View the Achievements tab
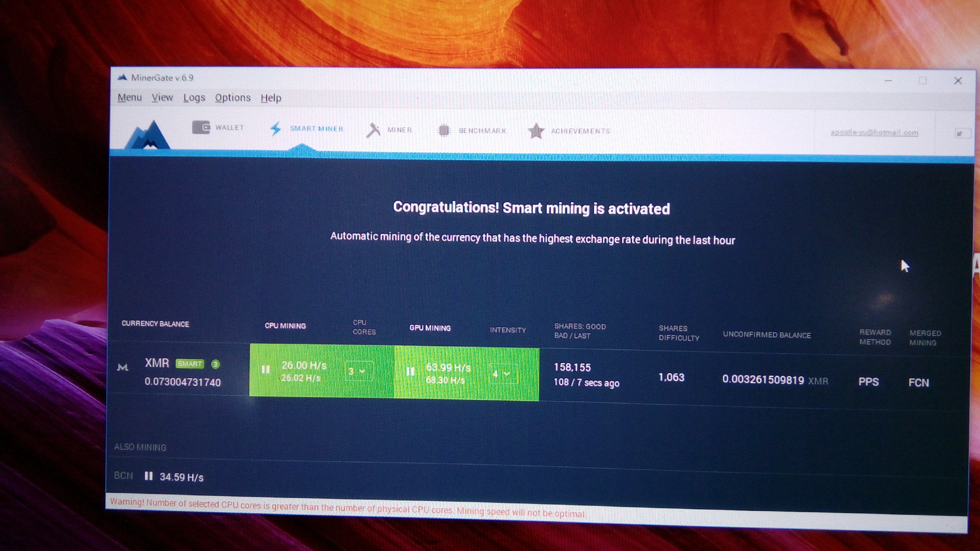This screenshot has width=980, height=551. click(568, 131)
